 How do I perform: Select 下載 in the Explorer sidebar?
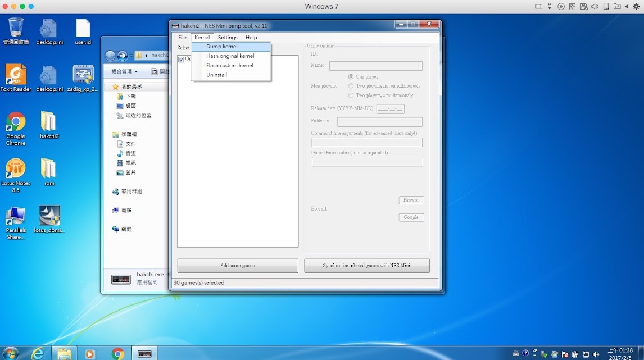point(126,97)
